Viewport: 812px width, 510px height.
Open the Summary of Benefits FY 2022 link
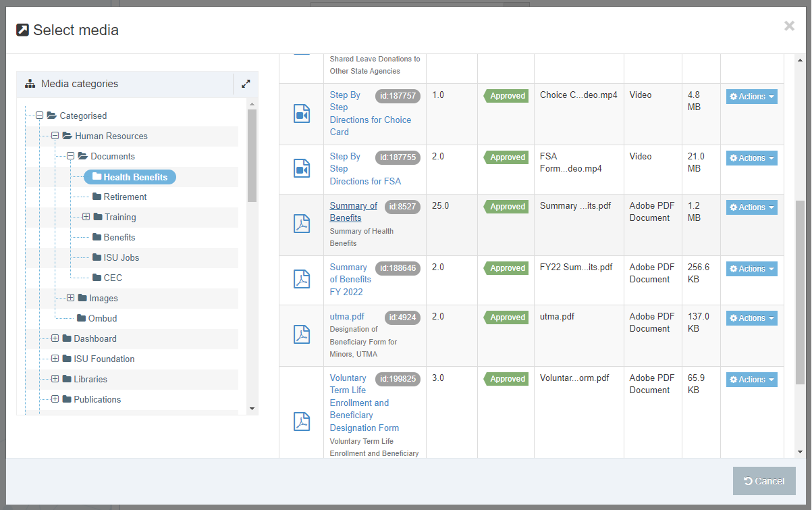tap(350, 280)
